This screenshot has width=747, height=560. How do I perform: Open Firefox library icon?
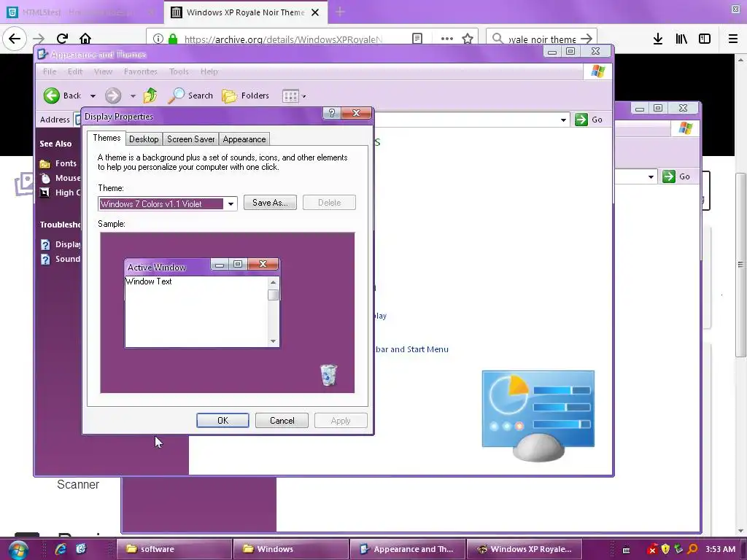[x=681, y=39]
